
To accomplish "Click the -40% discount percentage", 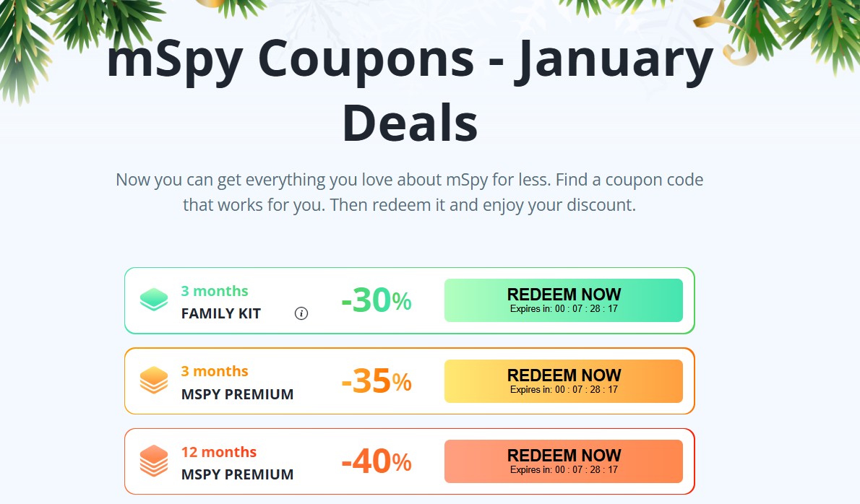I will (x=375, y=460).
